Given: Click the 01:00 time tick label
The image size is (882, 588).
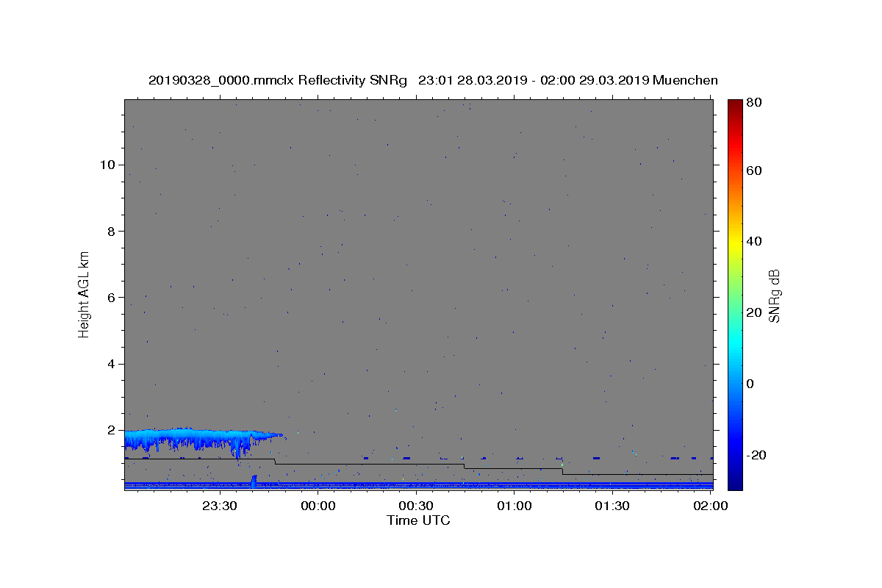Looking at the screenshot, I should click(514, 506).
